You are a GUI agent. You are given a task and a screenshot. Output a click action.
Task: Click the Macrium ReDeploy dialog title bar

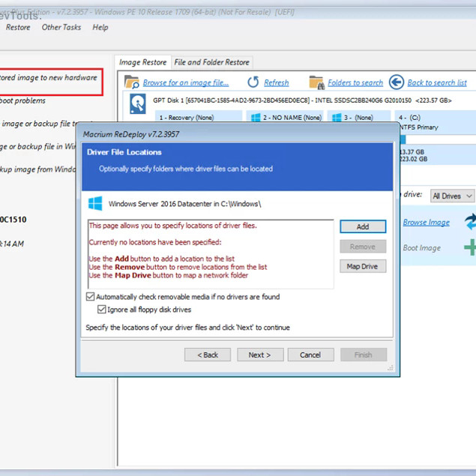click(238, 134)
